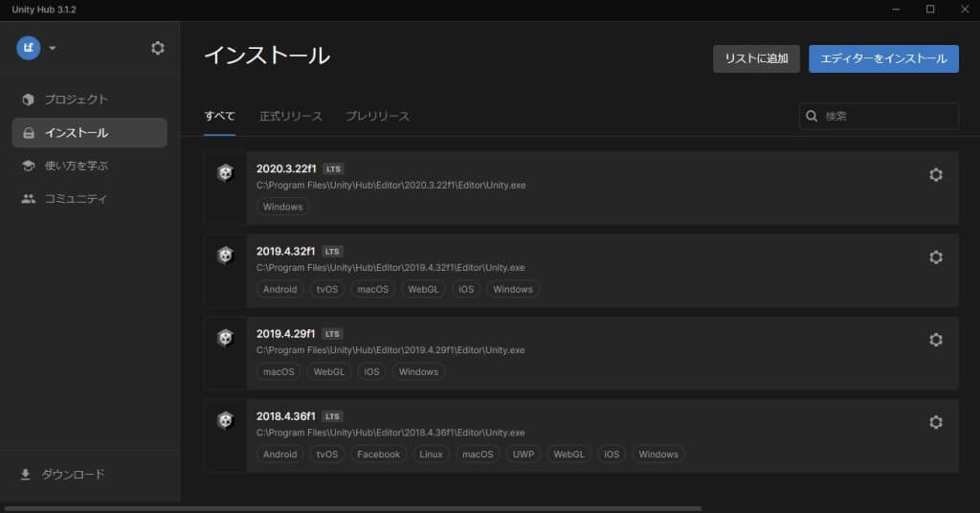Open settings gear for 2018.4.36f1
The width and height of the screenshot is (980, 513).
click(x=936, y=422)
